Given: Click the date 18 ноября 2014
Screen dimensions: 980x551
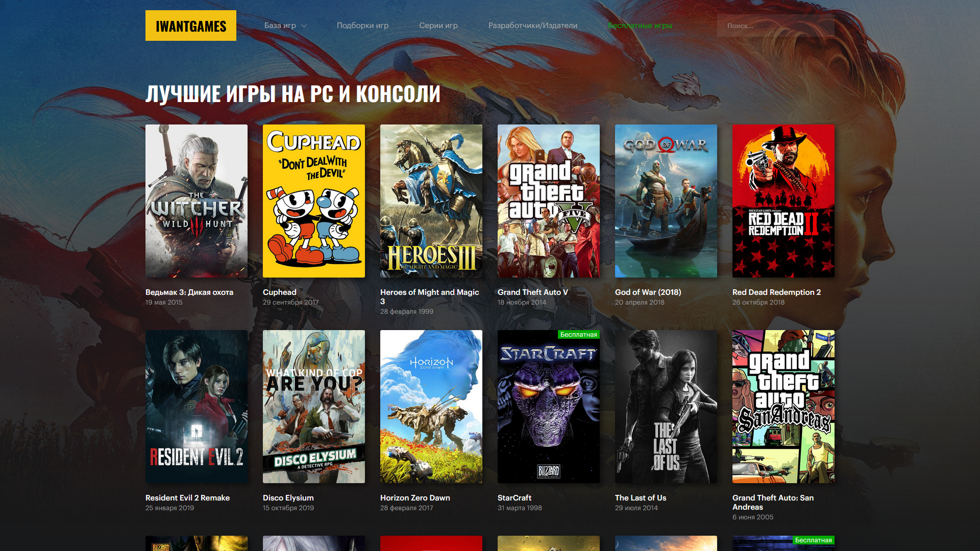Looking at the screenshot, I should click(522, 303).
